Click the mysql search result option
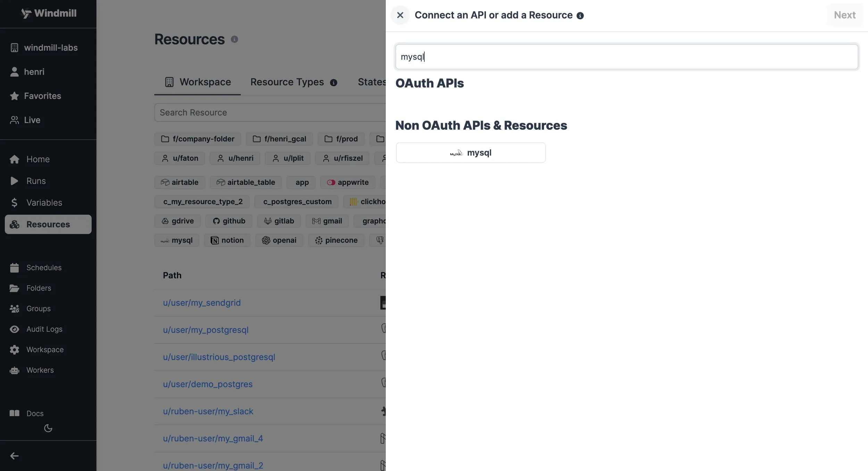 point(470,152)
